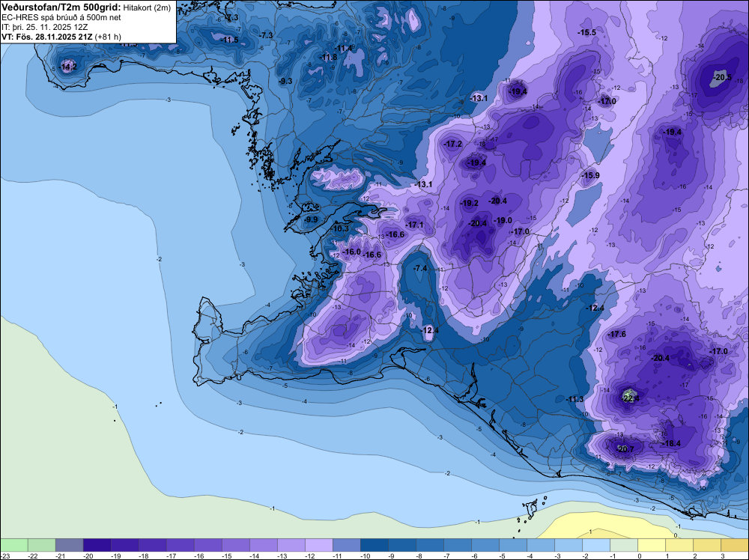
Task: Select the legend swatch labeled -18
Action: (152, 545)
